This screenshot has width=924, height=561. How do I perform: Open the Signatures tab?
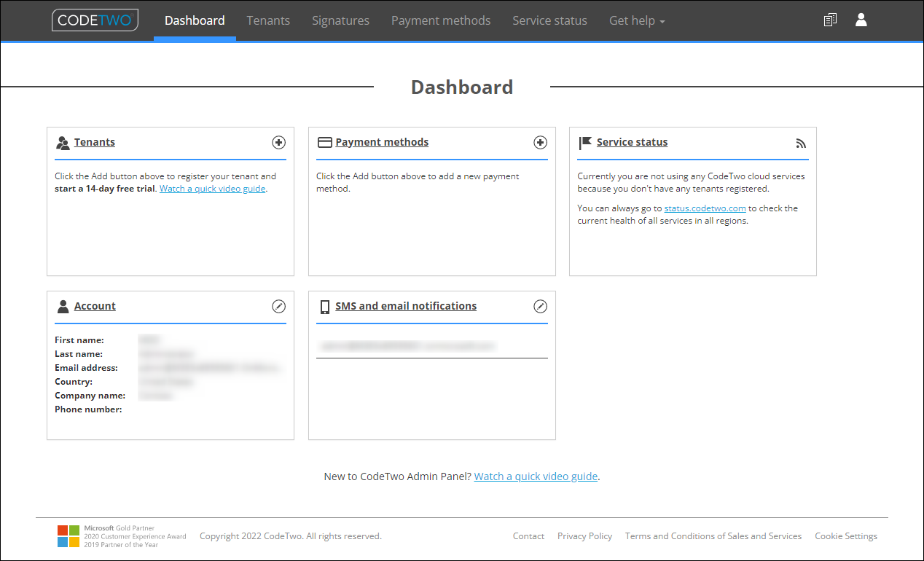(x=340, y=20)
